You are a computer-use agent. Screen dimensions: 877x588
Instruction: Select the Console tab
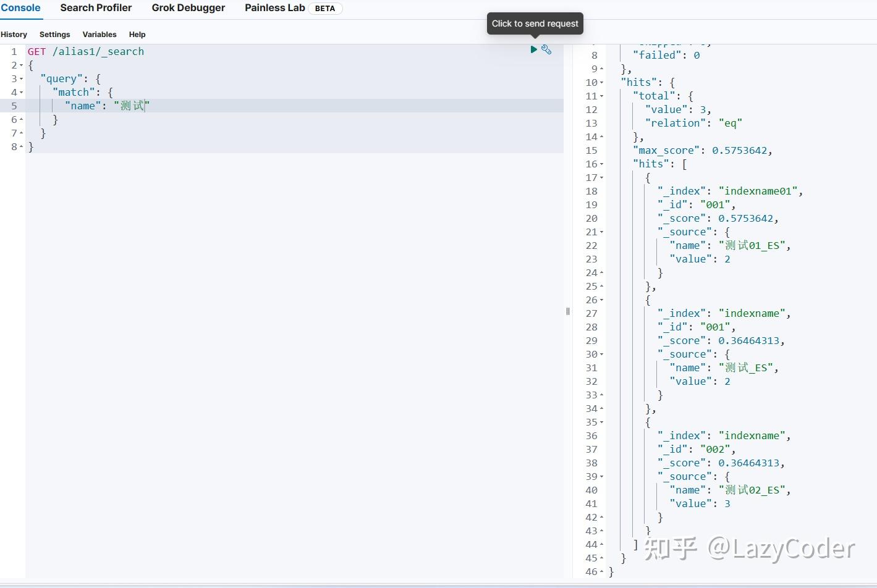click(x=21, y=8)
